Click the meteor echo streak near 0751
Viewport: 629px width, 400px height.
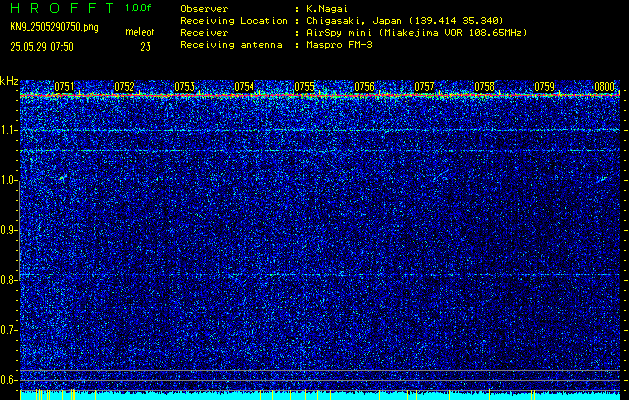(63, 177)
